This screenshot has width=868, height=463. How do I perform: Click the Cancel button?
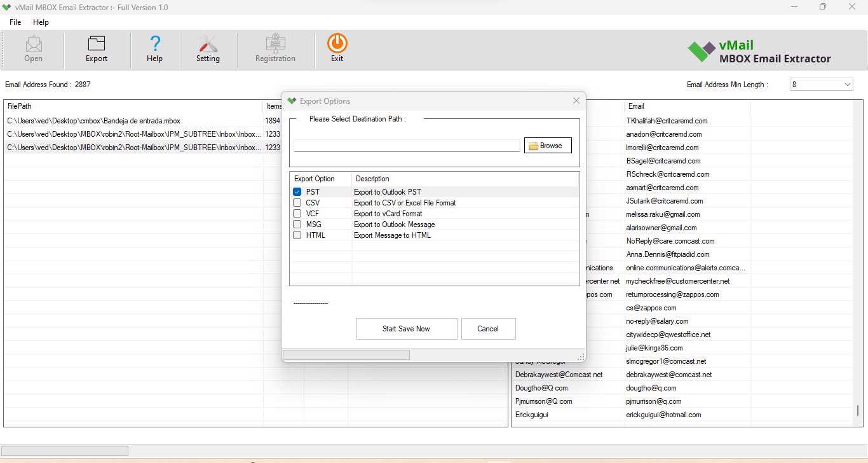[x=488, y=329]
